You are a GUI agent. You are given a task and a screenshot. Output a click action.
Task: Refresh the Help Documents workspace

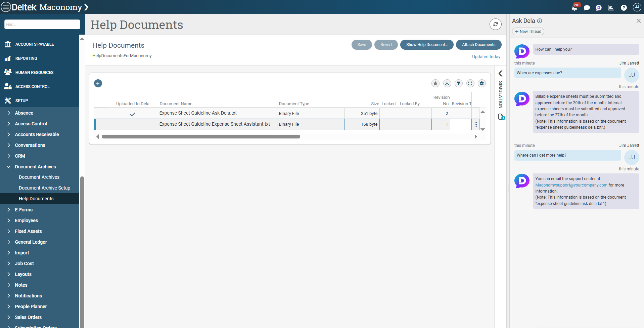(x=496, y=24)
